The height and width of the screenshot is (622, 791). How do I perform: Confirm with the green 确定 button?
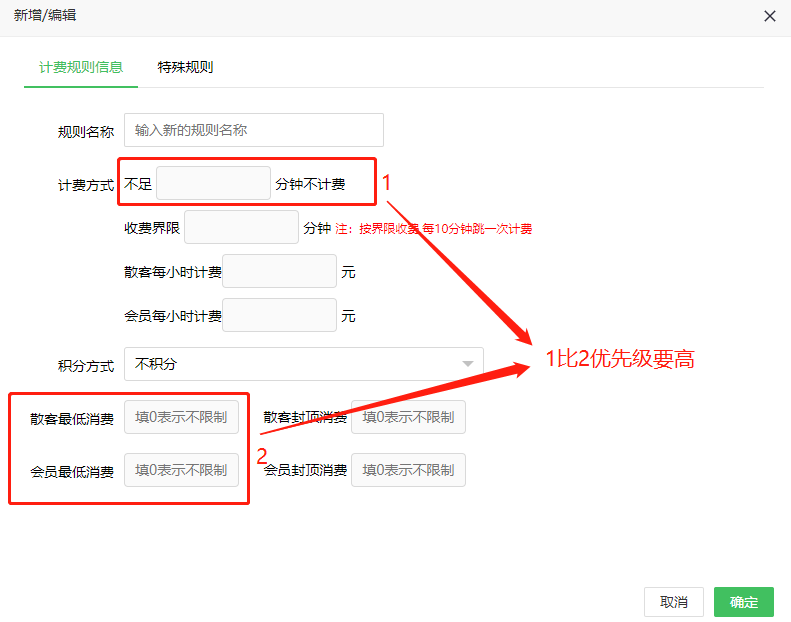coord(743,602)
